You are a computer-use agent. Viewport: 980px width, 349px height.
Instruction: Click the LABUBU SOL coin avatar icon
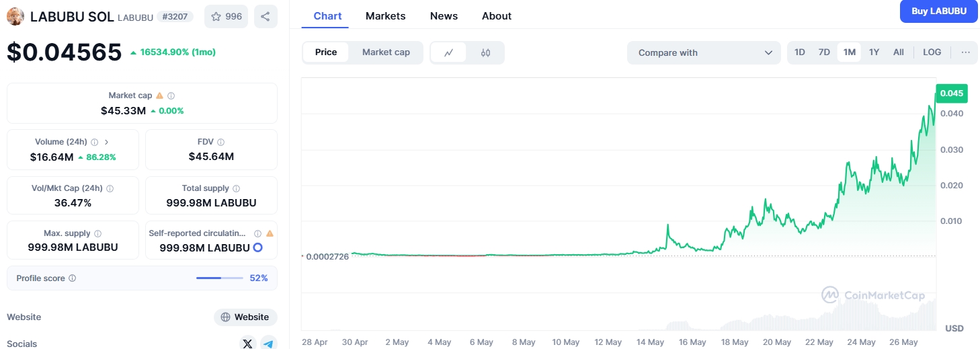coord(15,16)
